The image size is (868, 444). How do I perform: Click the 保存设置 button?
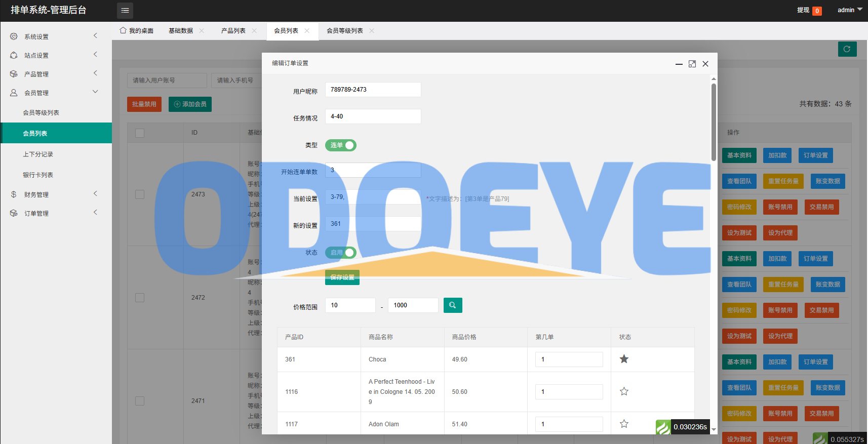342,277
